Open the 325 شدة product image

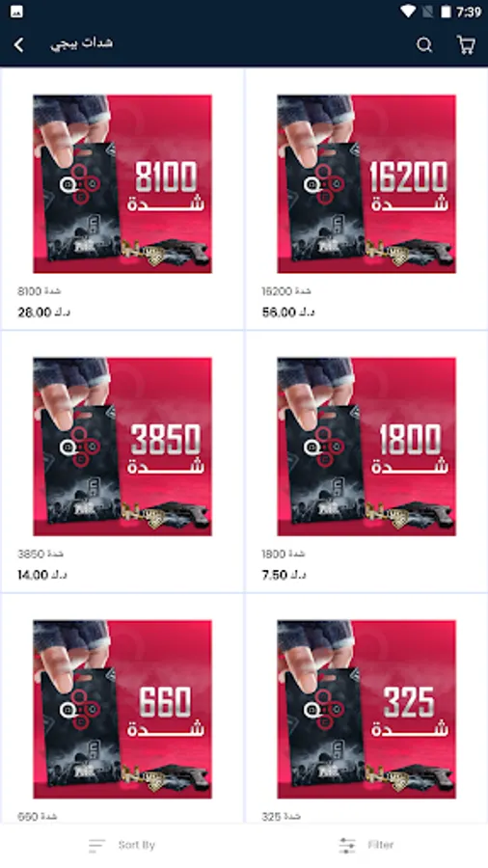[x=366, y=709]
